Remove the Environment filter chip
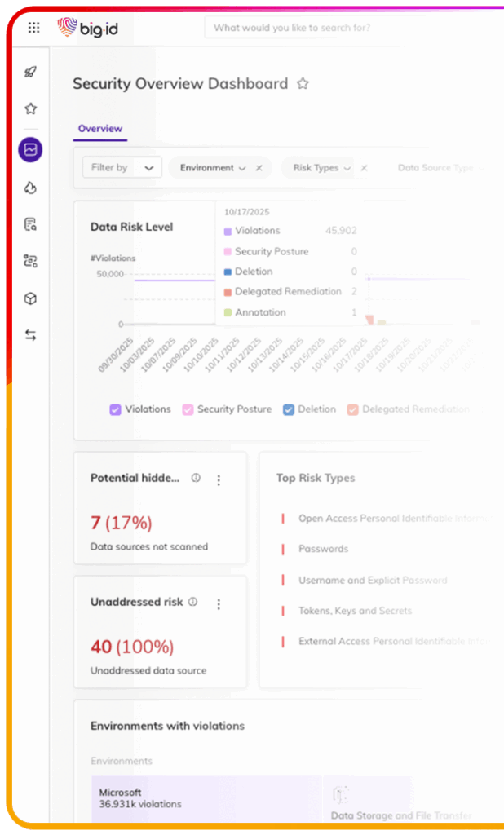This screenshot has width=504, height=835. click(259, 168)
